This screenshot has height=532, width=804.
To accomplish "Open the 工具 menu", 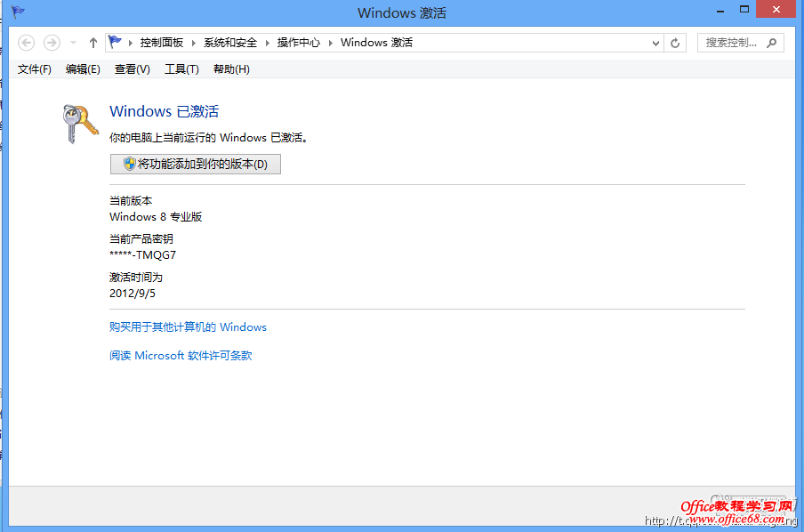I will [x=181, y=69].
